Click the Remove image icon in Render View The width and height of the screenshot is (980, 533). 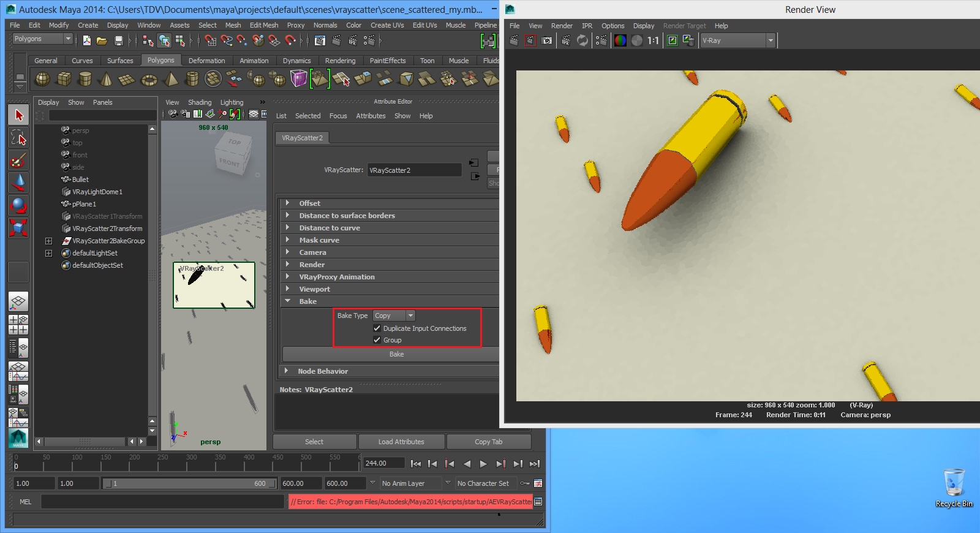pyautogui.click(x=688, y=40)
